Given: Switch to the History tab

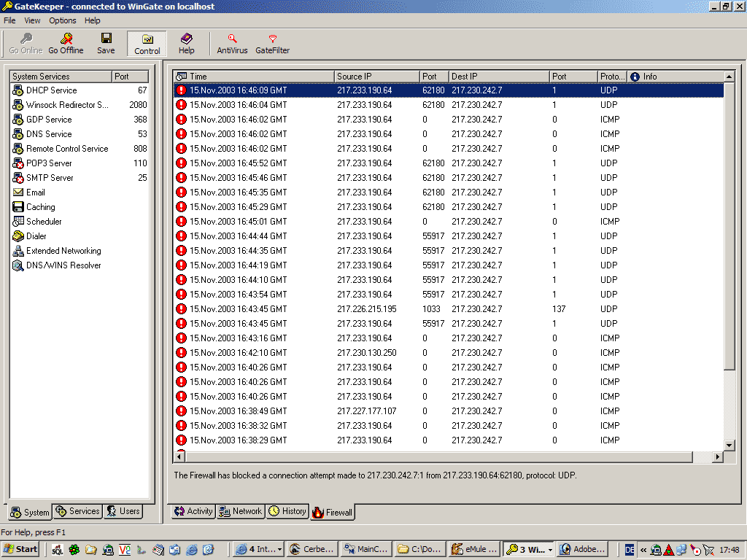Looking at the screenshot, I should click(x=287, y=511).
